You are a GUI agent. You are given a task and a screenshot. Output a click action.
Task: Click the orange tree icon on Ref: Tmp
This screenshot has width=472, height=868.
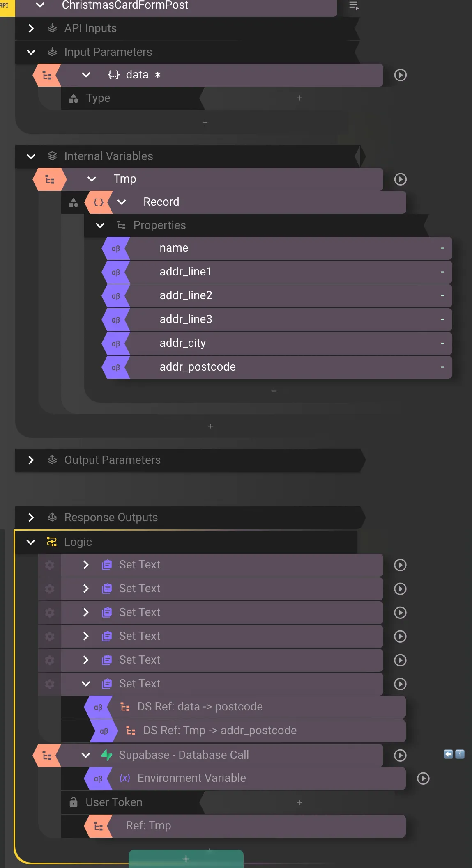pos(98,826)
